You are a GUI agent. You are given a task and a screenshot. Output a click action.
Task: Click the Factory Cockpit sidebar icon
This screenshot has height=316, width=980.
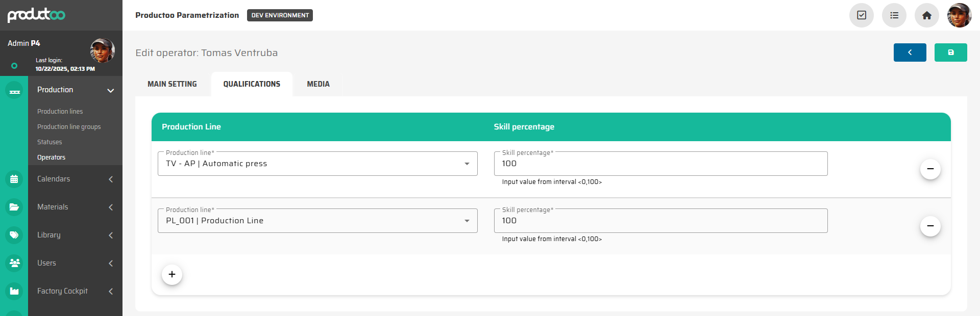coord(14,291)
